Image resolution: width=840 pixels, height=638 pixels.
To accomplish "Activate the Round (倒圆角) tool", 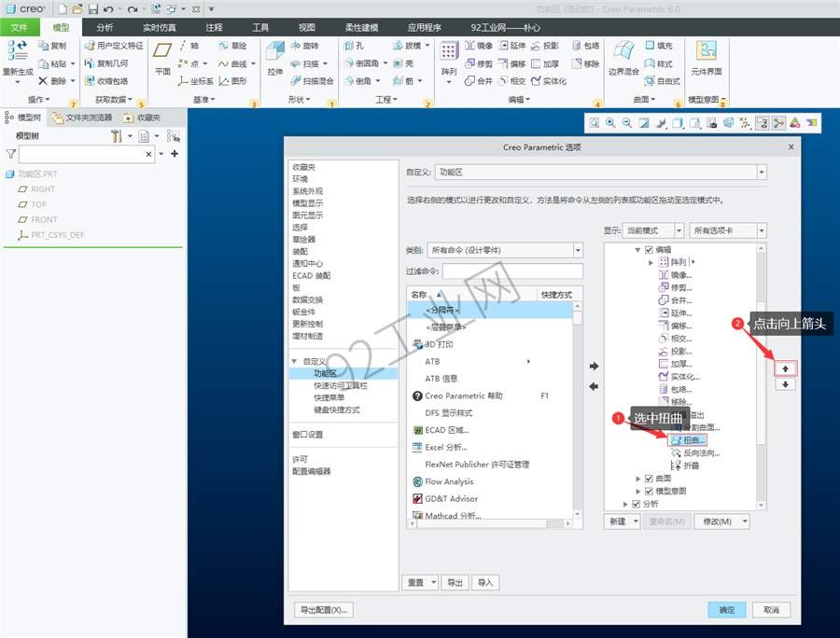I will 361,63.
